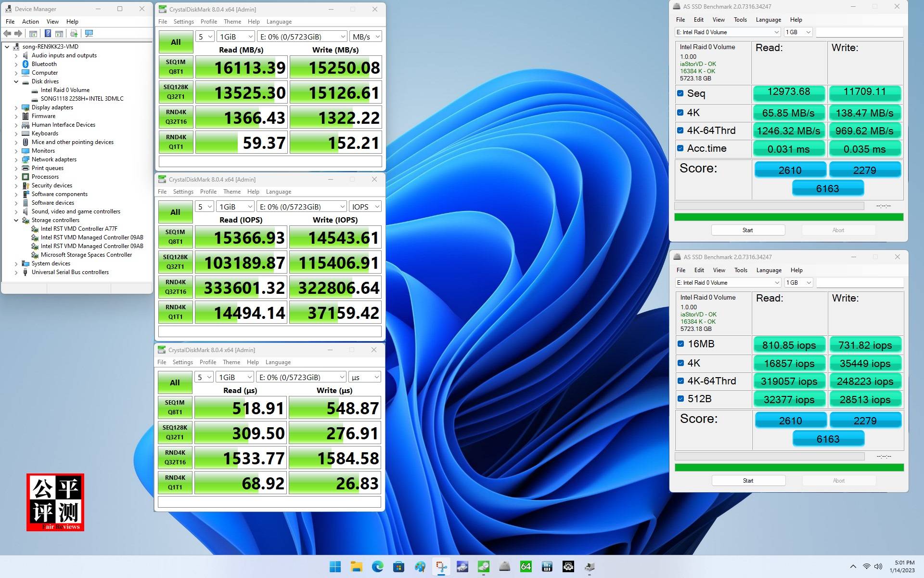Image resolution: width=924 pixels, height=578 pixels.
Task: Click Scan for hardware changes toolbar icon
Action: pyautogui.click(x=89, y=33)
